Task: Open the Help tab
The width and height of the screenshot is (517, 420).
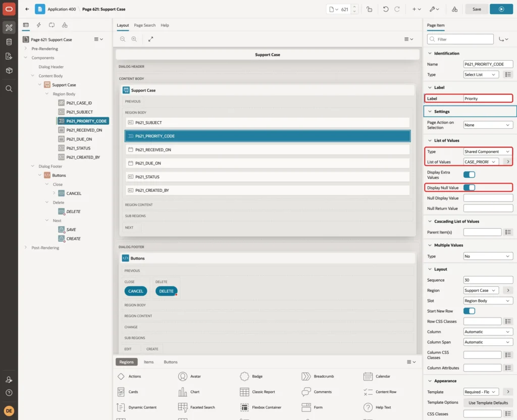Action: [x=165, y=25]
